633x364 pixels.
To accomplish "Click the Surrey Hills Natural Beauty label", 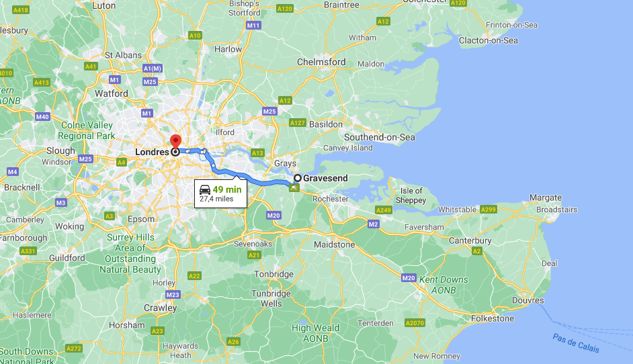I will pos(130,253).
